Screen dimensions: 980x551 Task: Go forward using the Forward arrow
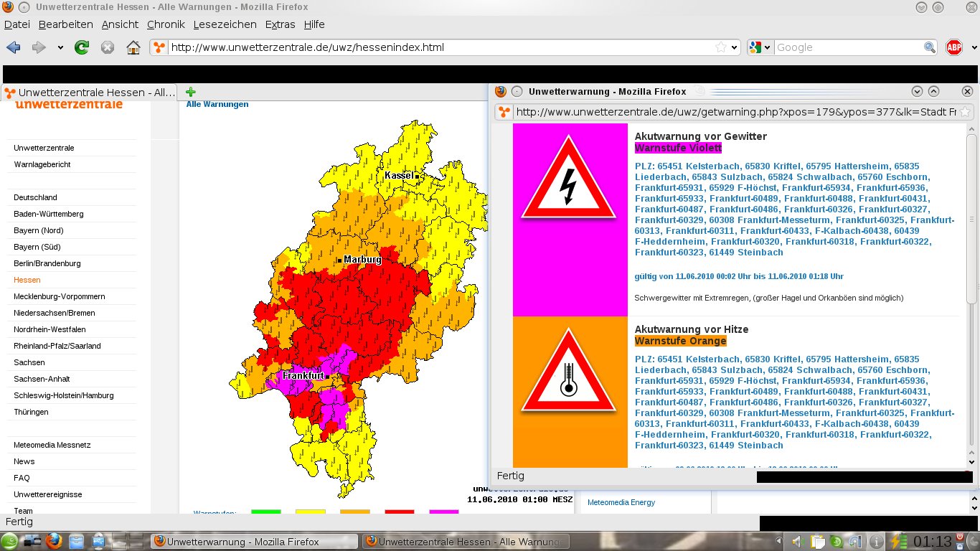click(39, 47)
